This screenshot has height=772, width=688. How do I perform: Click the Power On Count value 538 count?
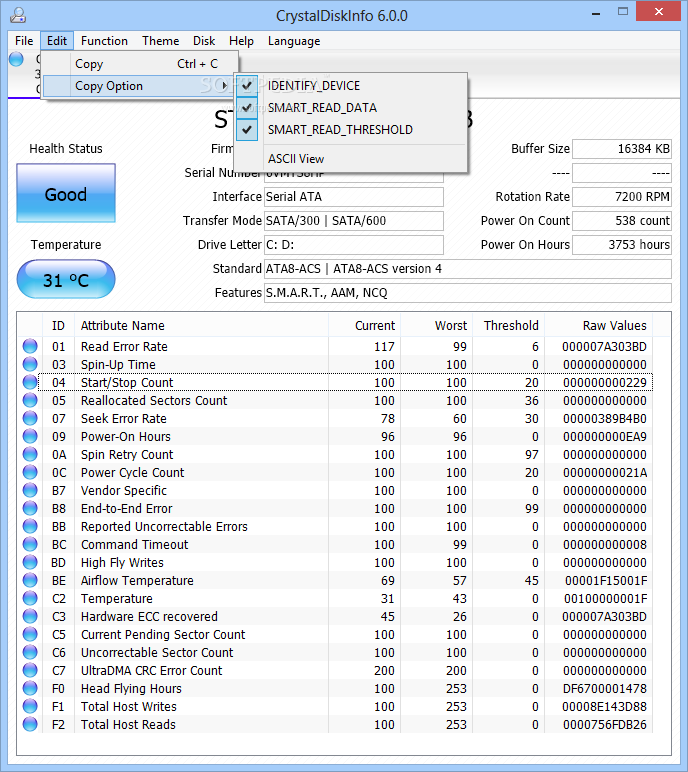622,221
